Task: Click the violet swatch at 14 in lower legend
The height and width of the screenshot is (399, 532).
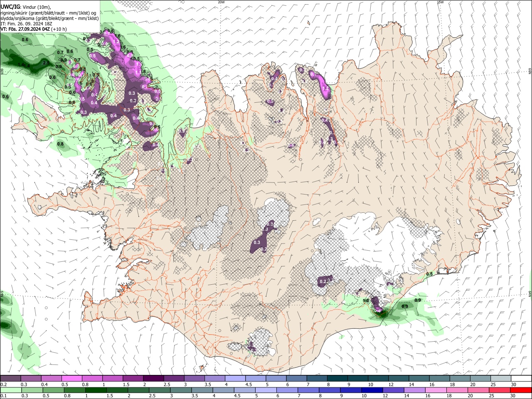Action: click(x=415, y=390)
